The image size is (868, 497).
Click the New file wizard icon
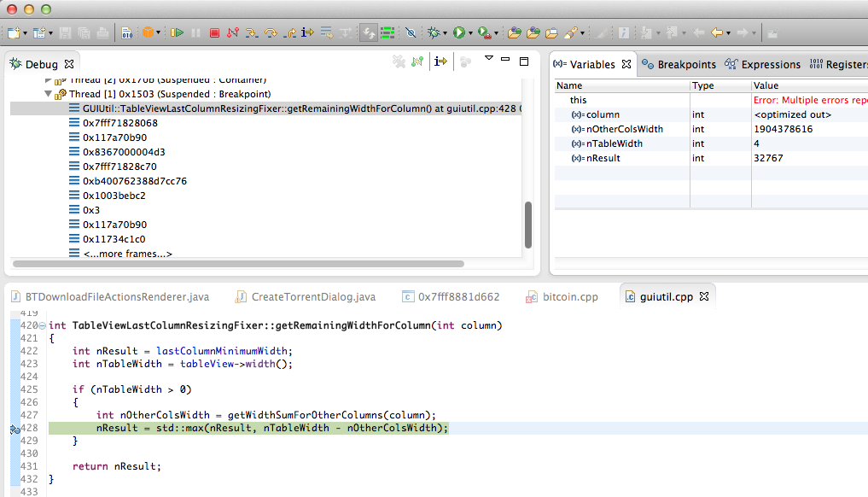pyautogui.click(x=13, y=33)
